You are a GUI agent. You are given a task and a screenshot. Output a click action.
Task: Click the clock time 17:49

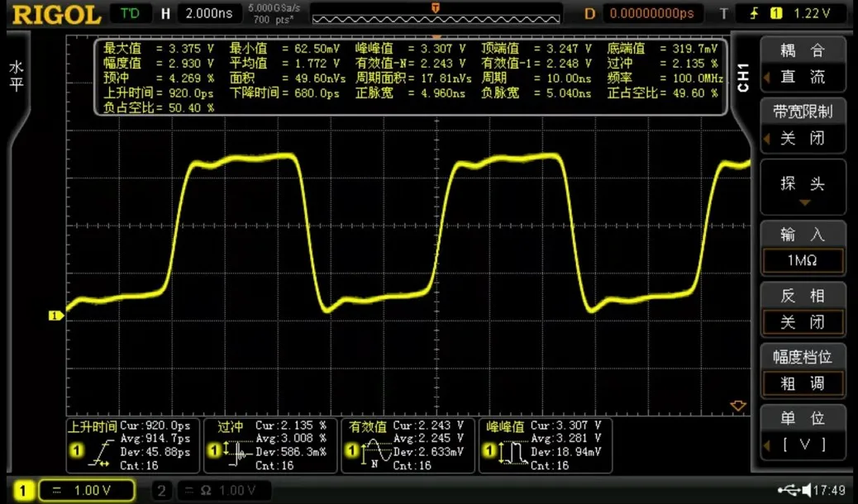pyautogui.click(x=830, y=490)
